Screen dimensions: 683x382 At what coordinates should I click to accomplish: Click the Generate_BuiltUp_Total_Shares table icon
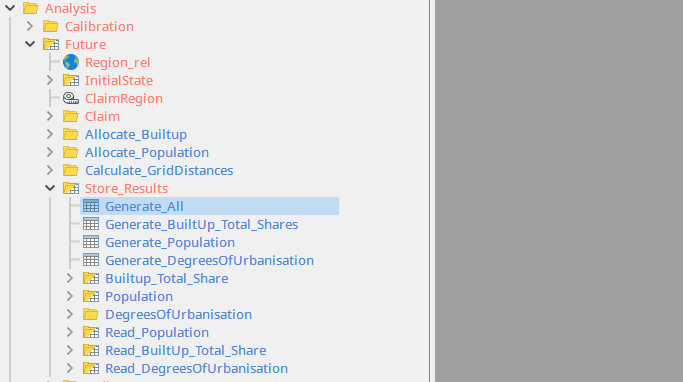91,224
